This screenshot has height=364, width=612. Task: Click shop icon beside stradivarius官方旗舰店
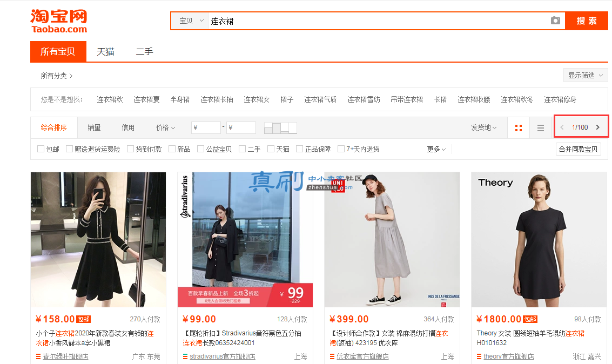click(x=185, y=356)
